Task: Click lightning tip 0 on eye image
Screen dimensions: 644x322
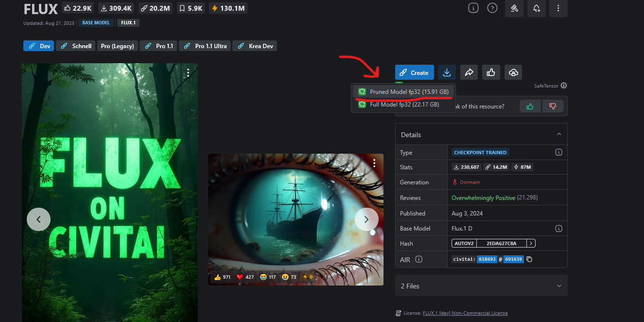Action: click(308, 277)
